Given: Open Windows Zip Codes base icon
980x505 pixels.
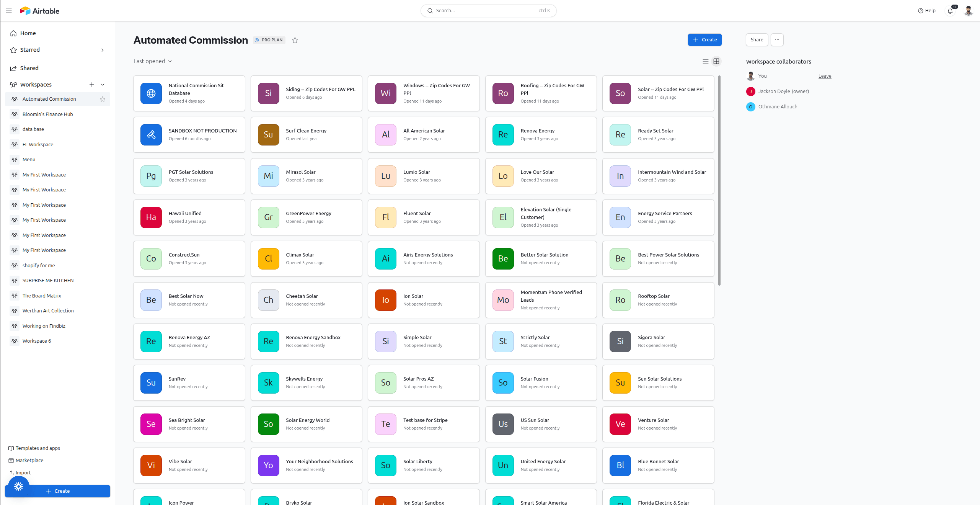Looking at the screenshot, I should [x=386, y=93].
